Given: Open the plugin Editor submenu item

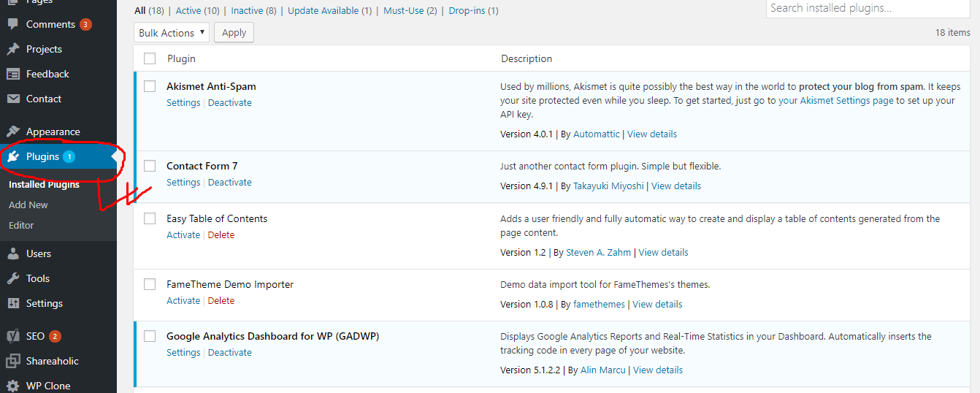Looking at the screenshot, I should pos(21,226).
